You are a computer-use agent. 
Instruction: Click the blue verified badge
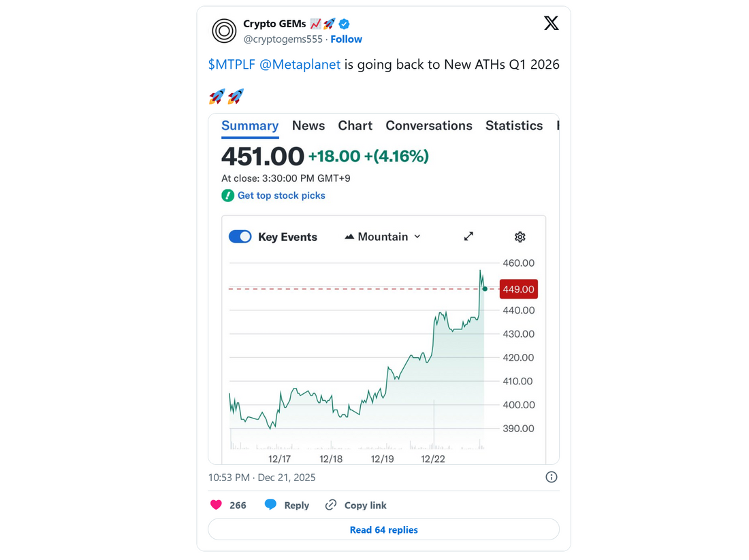point(344,23)
